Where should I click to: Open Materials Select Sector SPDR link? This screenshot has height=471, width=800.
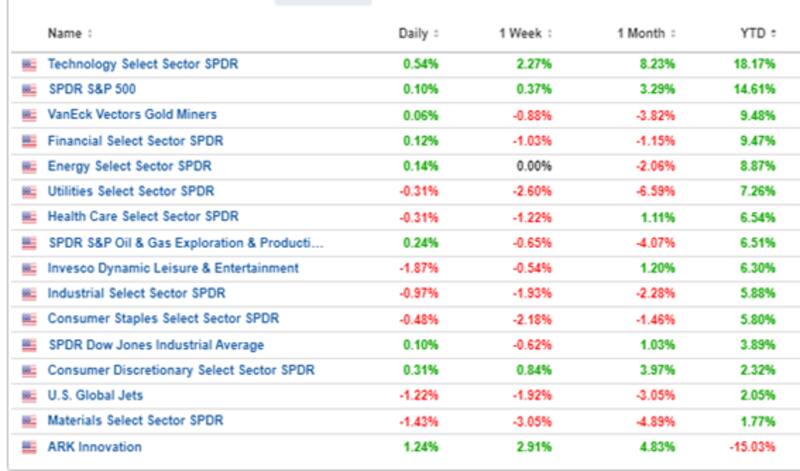[x=135, y=420]
